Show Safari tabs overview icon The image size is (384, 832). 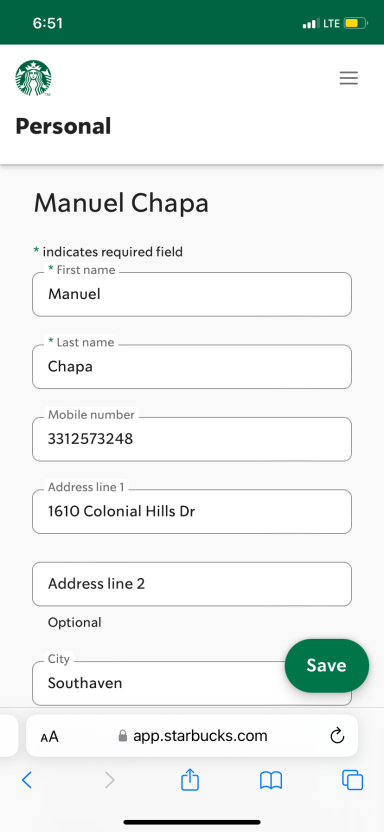click(352, 780)
